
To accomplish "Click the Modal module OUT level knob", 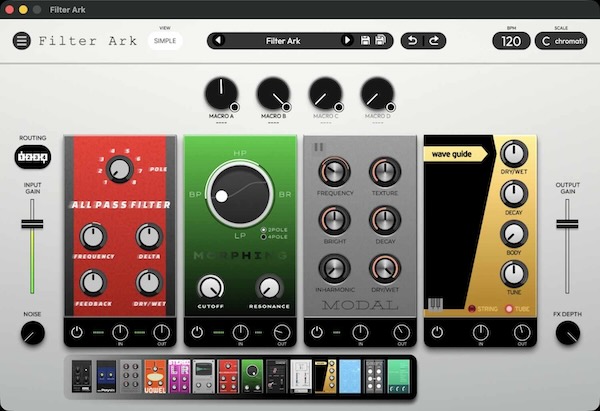I will coord(402,333).
